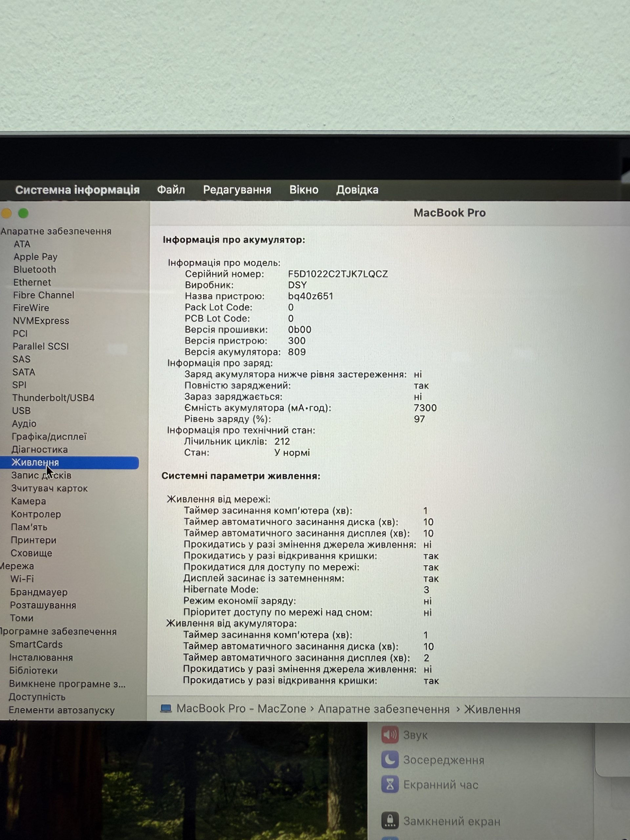Open the Редагування menu

[237, 190]
